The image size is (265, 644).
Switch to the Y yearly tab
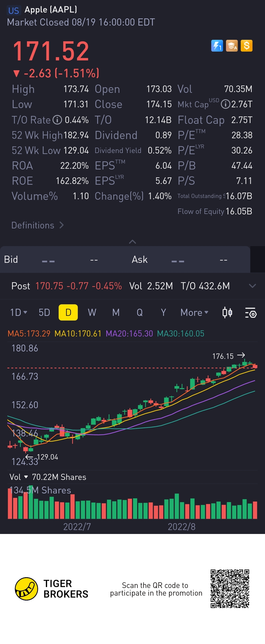[x=163, y=312]
